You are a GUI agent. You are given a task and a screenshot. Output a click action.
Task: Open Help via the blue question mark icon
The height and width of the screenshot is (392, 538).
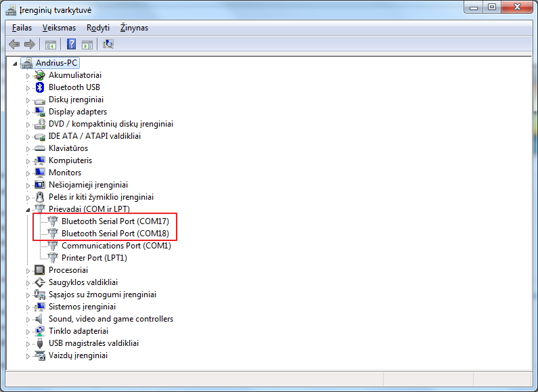[71, 44]
